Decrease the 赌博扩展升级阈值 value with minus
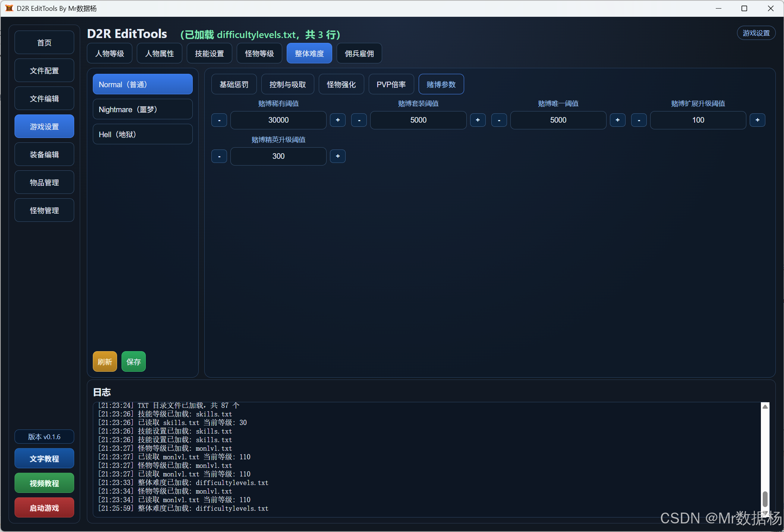 639,120
